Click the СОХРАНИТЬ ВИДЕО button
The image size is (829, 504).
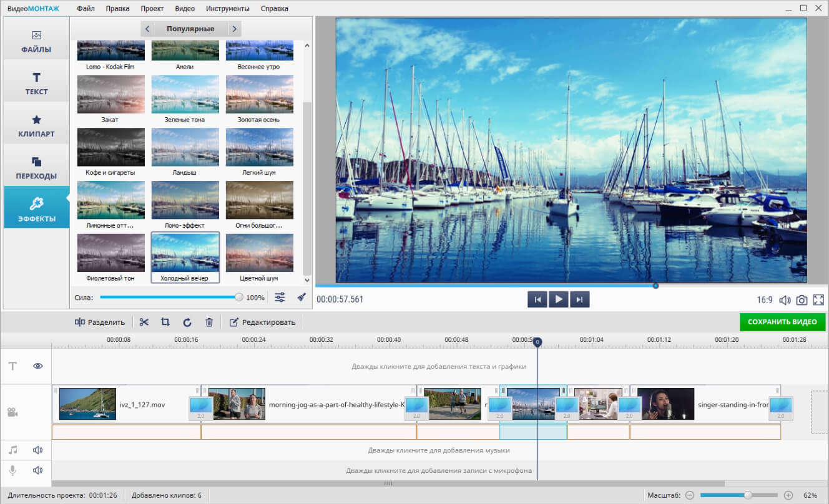click(x=782, y=322)
